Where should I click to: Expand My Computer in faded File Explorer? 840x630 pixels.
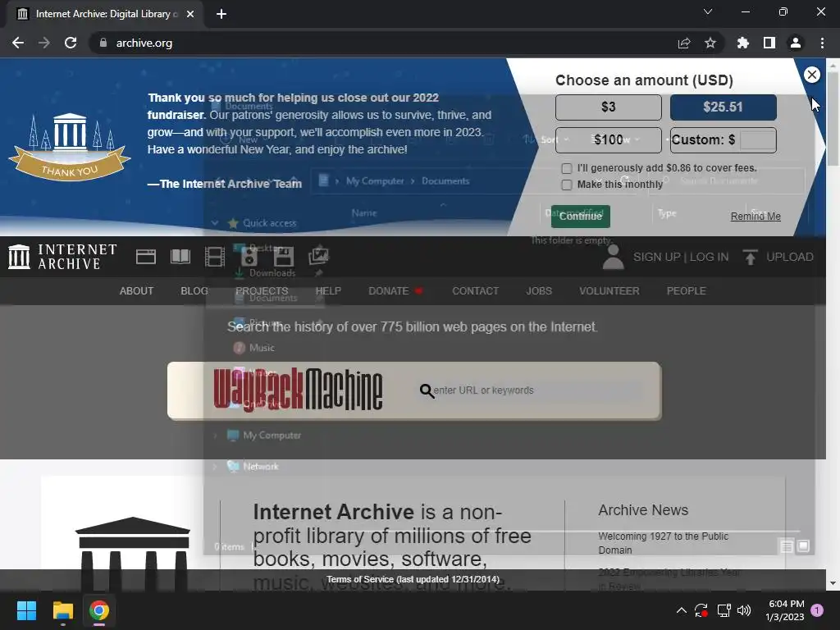tap(215, 436)
